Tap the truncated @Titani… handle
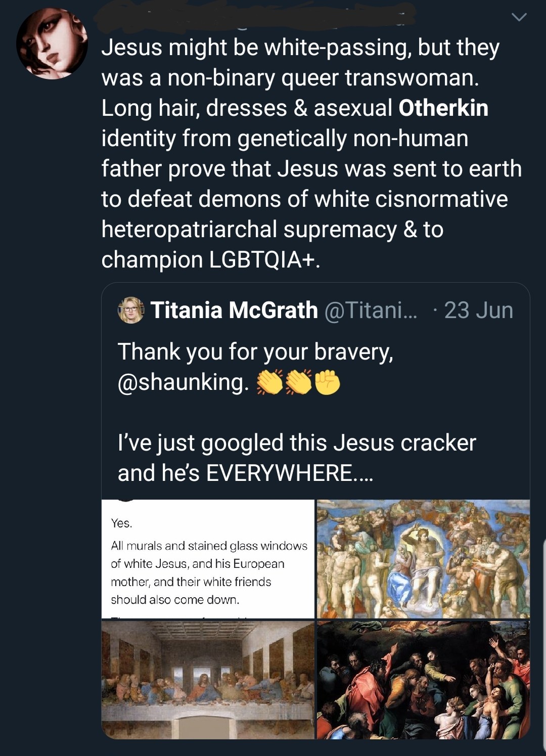The image size is (546, 756). coord(371,310)
